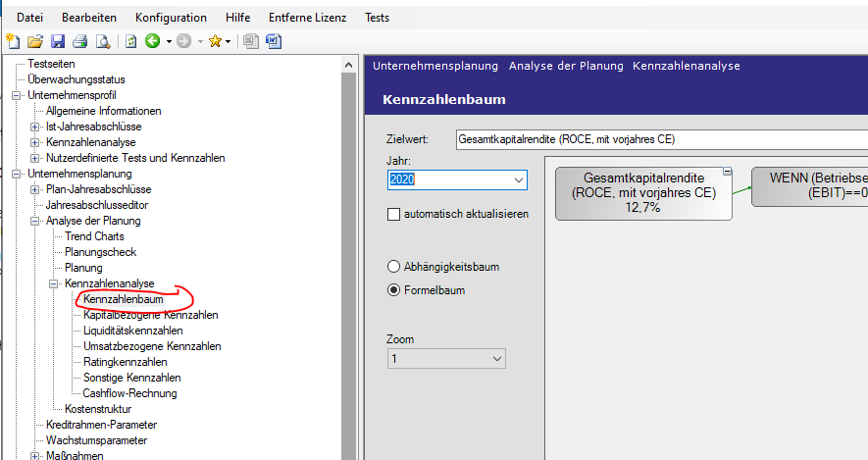Print using the printer icon

point(80,41)
